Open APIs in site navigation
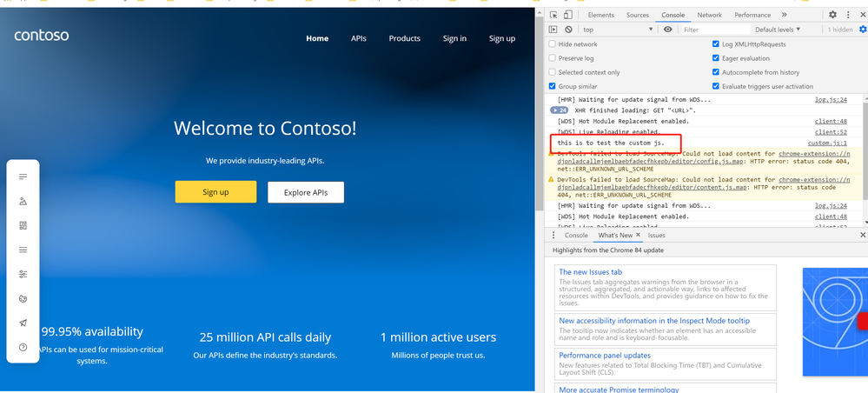This screenshot has width=868, height=393. tap(359, 38)
